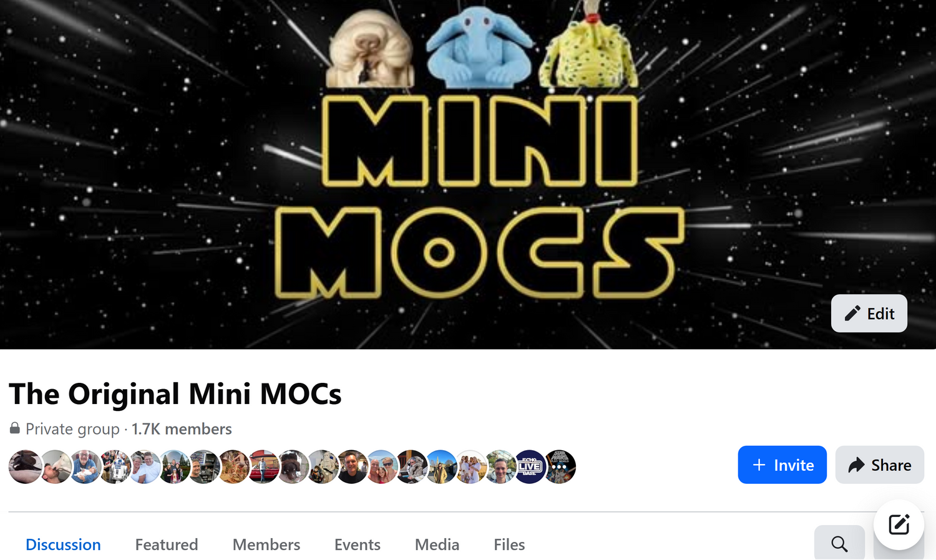Image resolution: width=936 pixels, height=560 pixels.
Task: Click the red car member avatar
Action: click(263, 466)
